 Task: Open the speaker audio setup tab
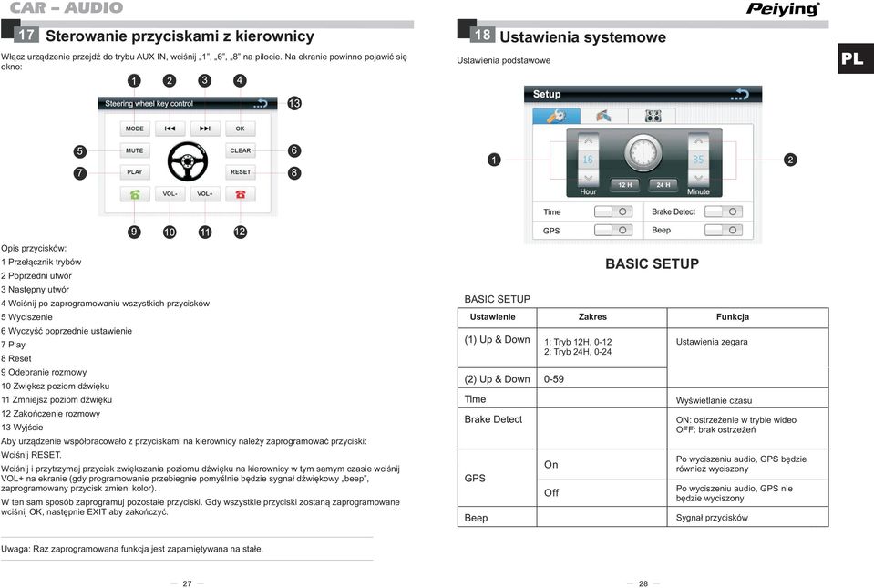653,116
